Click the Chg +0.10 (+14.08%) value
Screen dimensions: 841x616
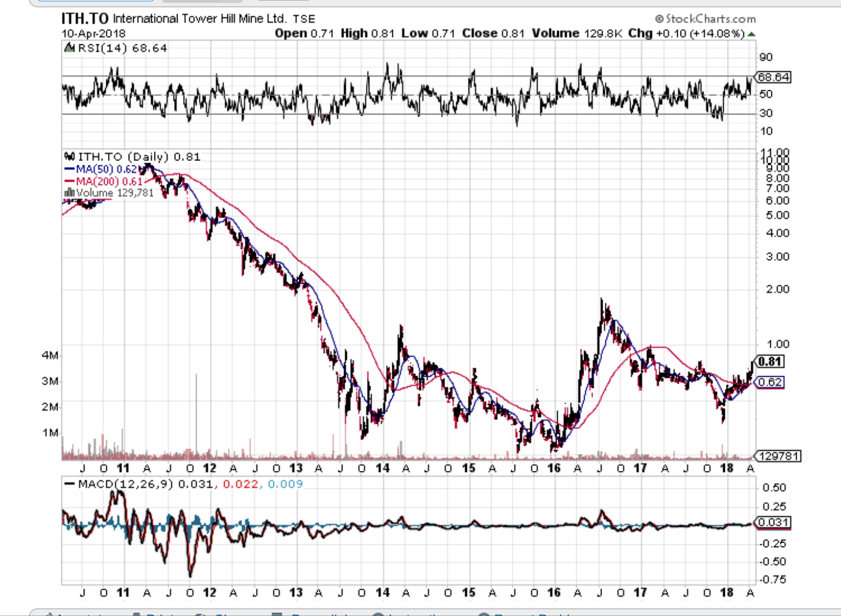tap(686, 33)
